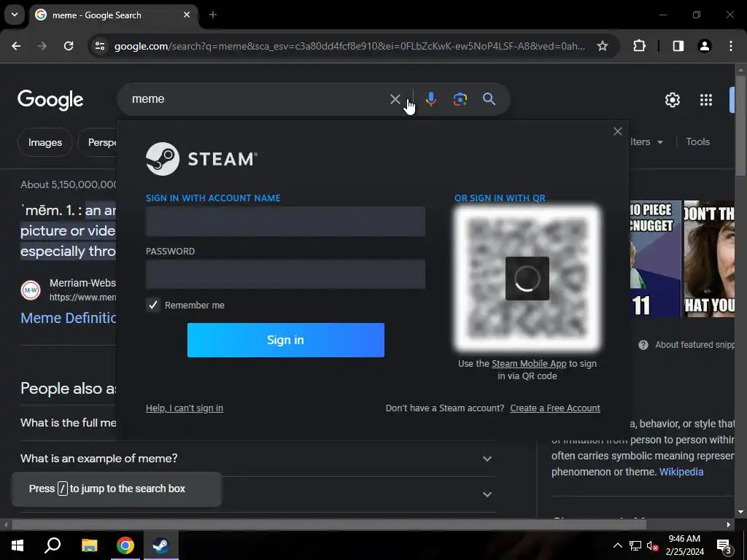Click the muted volume tray icon
747x560 pixels.
[x=651, y=545]
